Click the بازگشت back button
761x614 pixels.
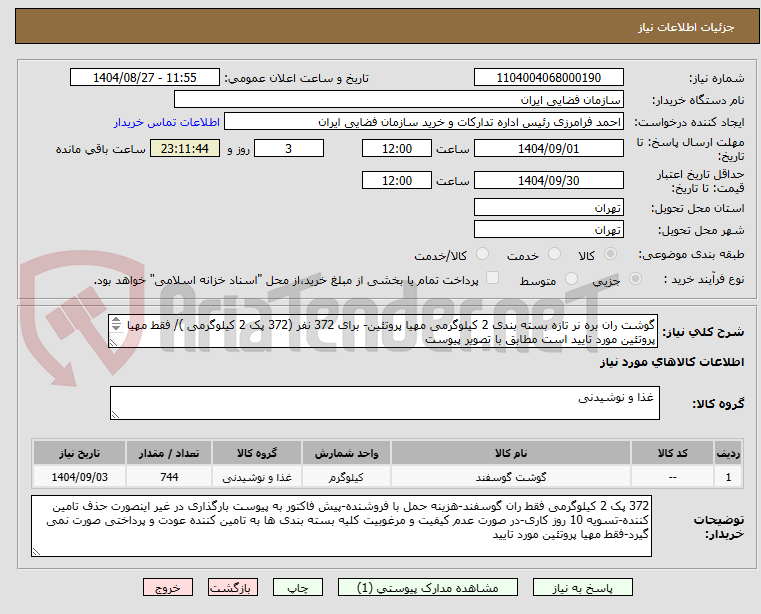pyautogui.click(x=232, y=587)
